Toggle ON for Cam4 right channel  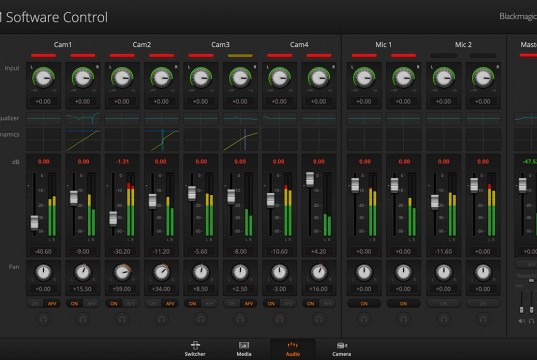click(x=311, y=303)
